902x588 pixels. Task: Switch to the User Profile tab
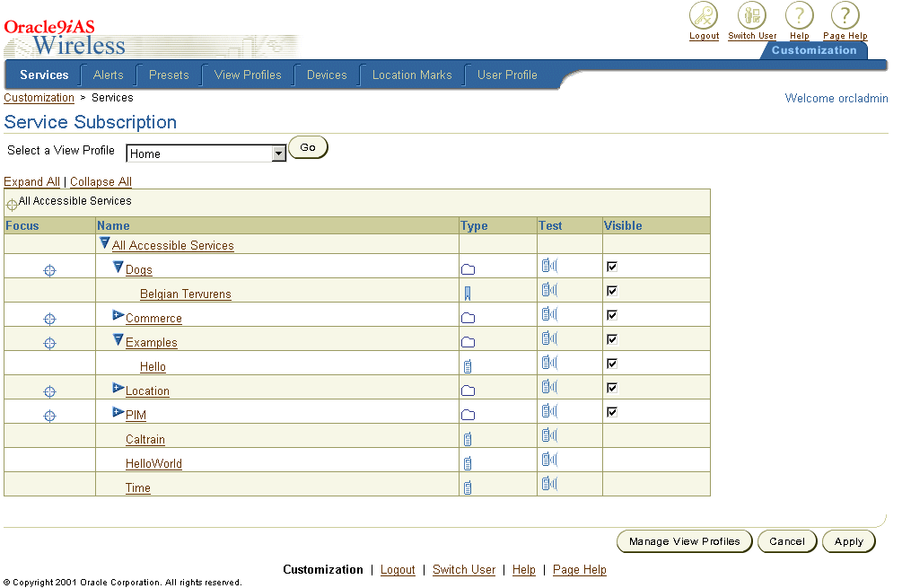507,75
